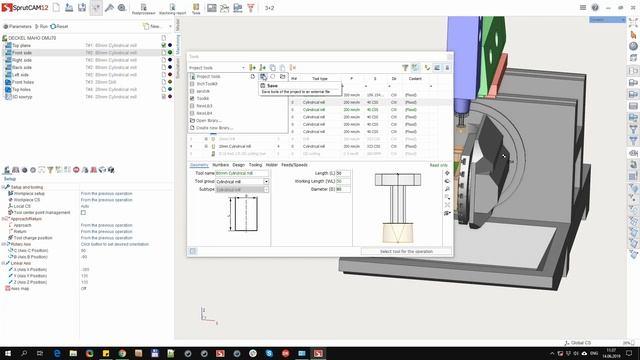Click the Tool type column header
The width and height of the screenshot is (640, 360).
[320, 78]
